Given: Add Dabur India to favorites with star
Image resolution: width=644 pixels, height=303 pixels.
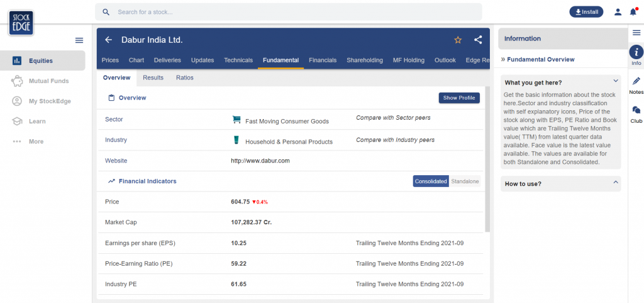Looking at the screenshot, I should coord(458,40).
